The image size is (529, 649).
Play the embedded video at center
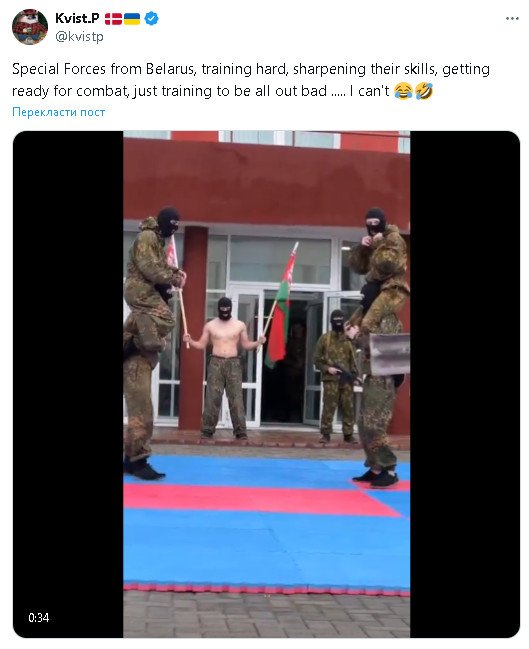(x=267, y=384)
